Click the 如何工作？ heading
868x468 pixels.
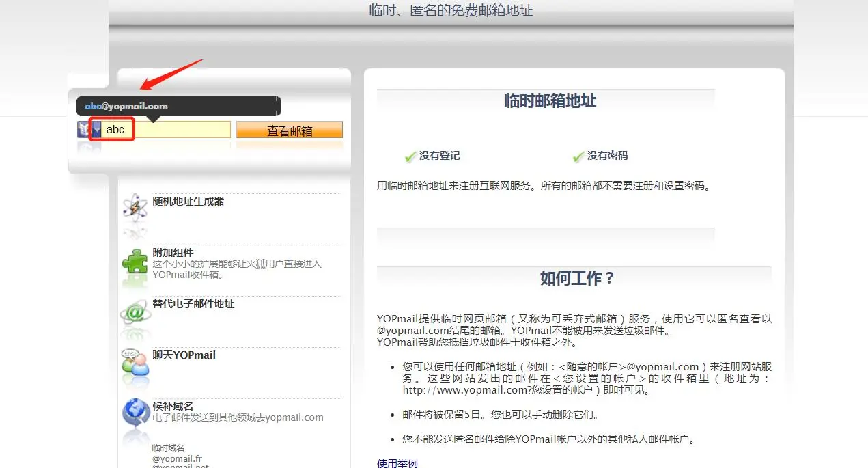[x=578, y=278]
